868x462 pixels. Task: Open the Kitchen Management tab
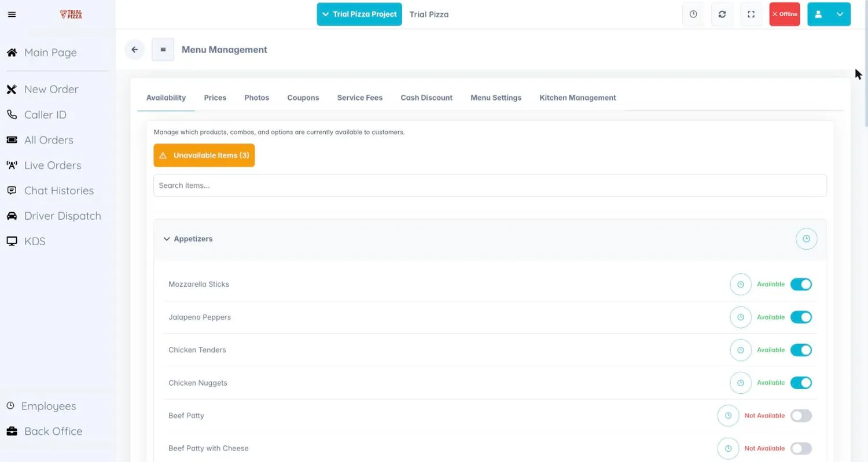click(578, 98)
